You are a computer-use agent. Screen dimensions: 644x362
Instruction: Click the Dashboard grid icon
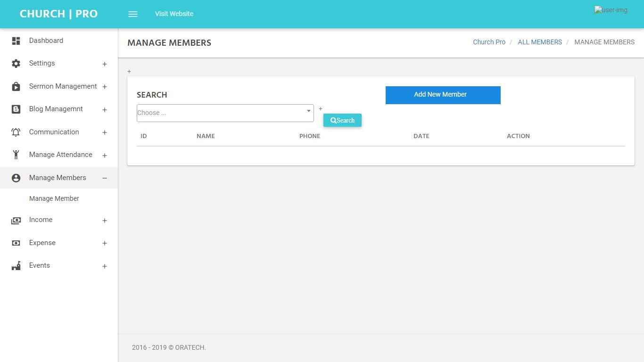click(x=16, y=41)
